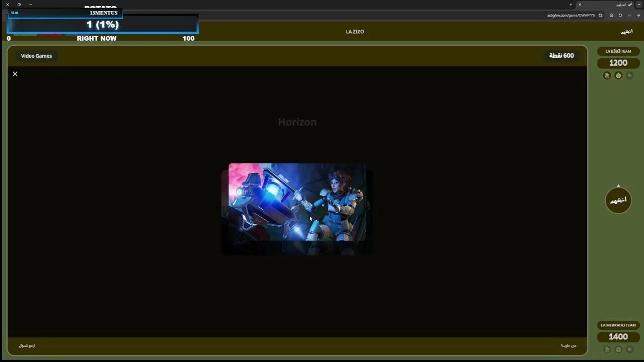Click the 1 (1%) donation goal bar
The height and width of the screenshot is (362, 644).
(103, 24)
